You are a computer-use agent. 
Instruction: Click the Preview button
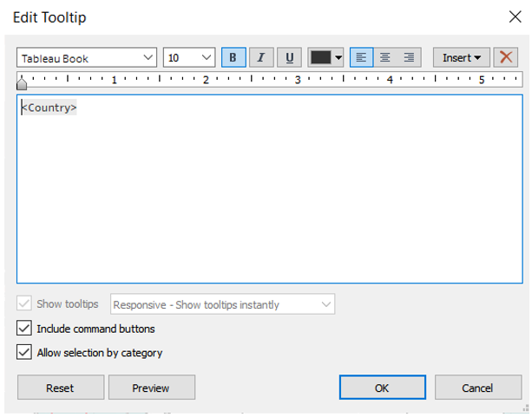[151, 388]
